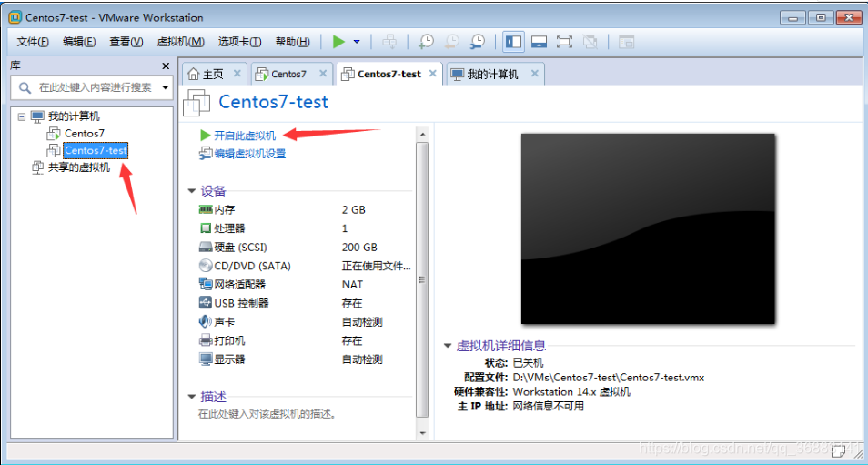The width and height of the screenshot is (868, 465).
Task: Enter full screen mode via toolbar icon
Action: (564, 42)
